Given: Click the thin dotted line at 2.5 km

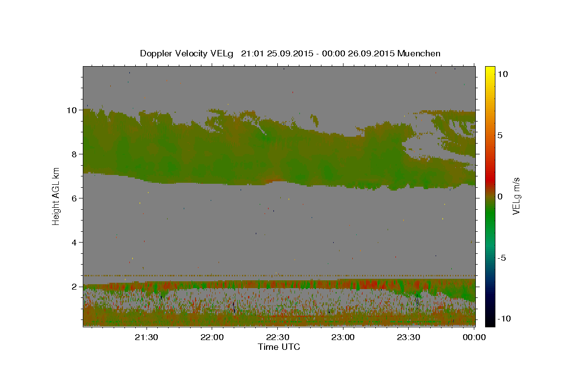Looking at the screenshot, I should (x=279, y=275).
